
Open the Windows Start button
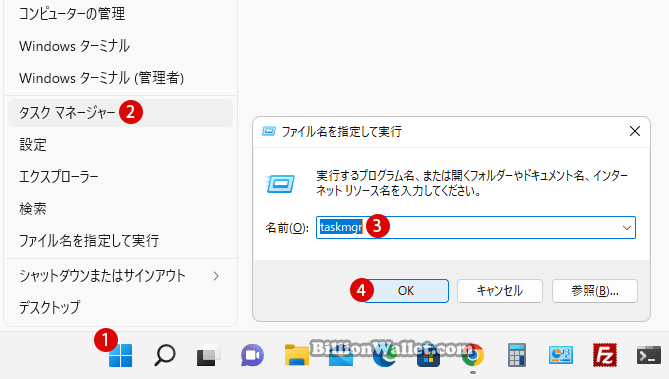pos(120,355)
